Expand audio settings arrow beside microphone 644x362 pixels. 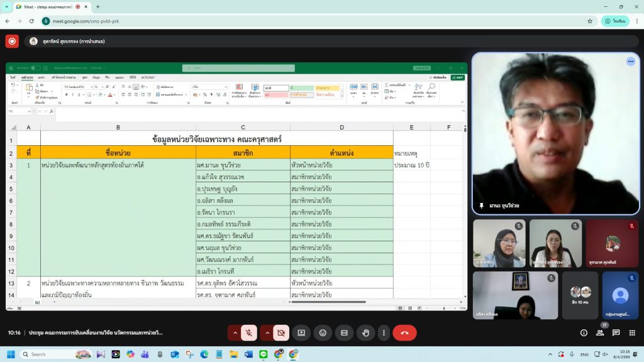point(235,333)
